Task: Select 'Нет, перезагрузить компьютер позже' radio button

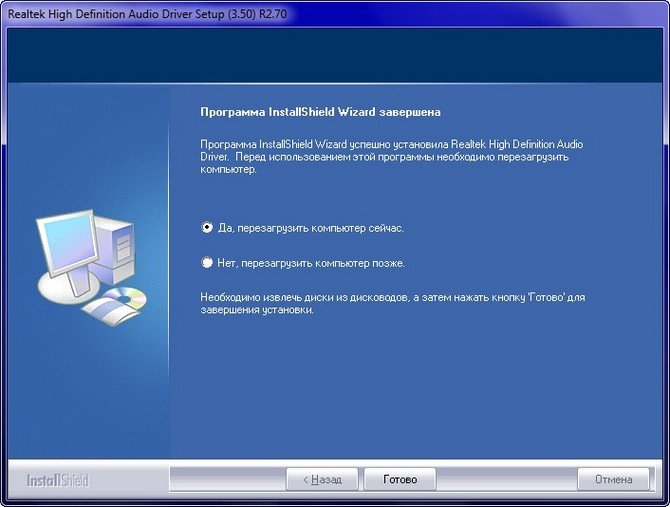Action: tap(207, 262)
